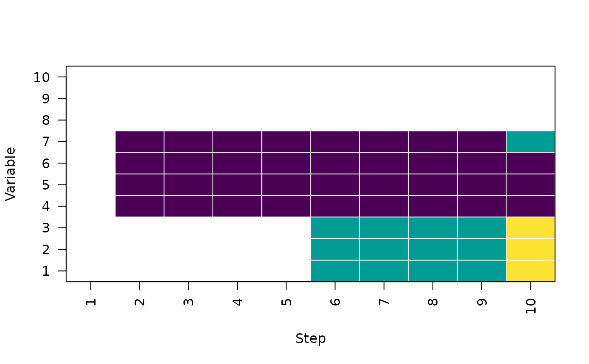This screenshot has width=589, height=364.
Task: Click the yellow cell at step 10, variable 1
Action: pos(531,271)
